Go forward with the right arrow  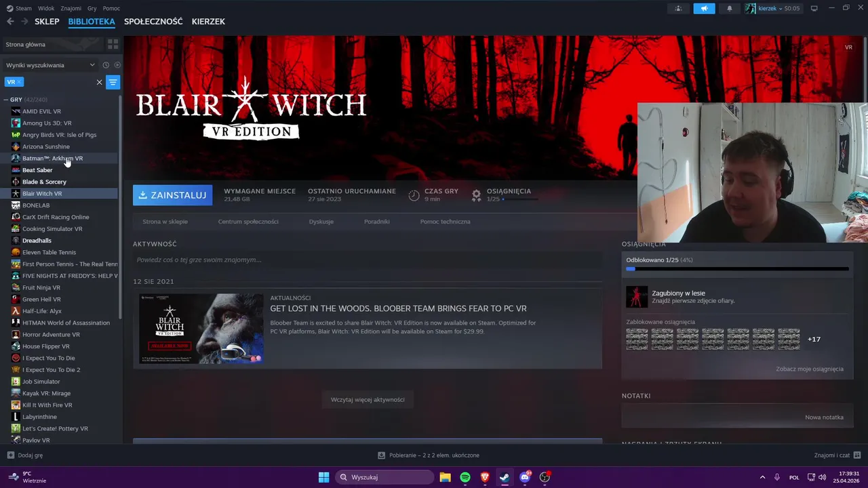click(x=25, y=22)
